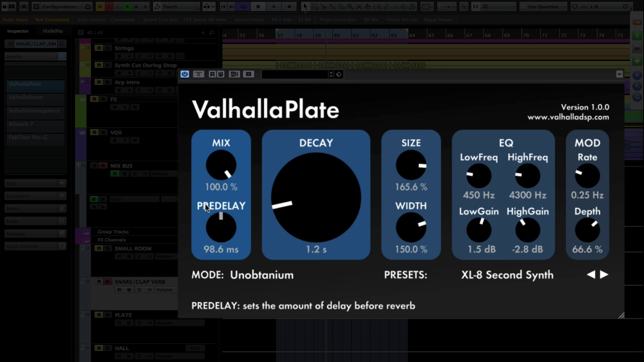Mute the Strings track
The image size is (644, 362).
tap(99, 48)
